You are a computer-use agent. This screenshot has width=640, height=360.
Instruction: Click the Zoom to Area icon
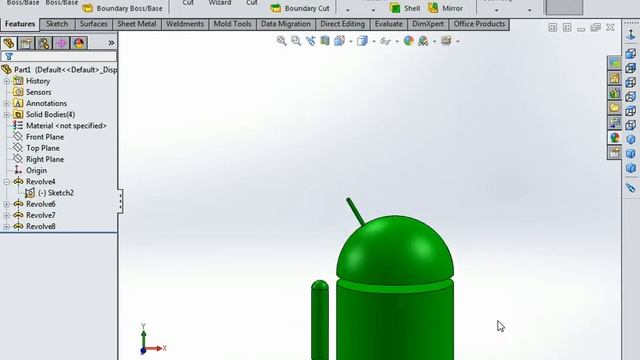coord(296,41)
